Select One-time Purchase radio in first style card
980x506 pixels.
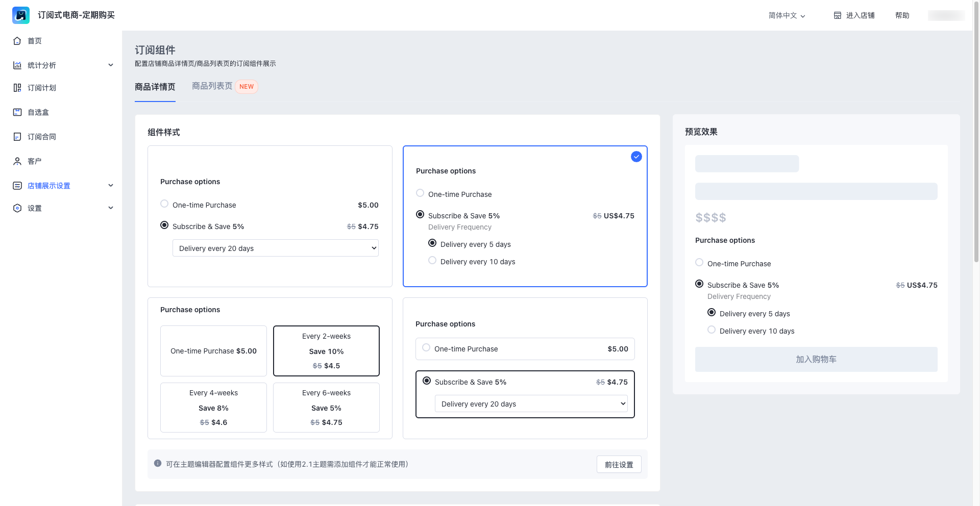(164, 204)
